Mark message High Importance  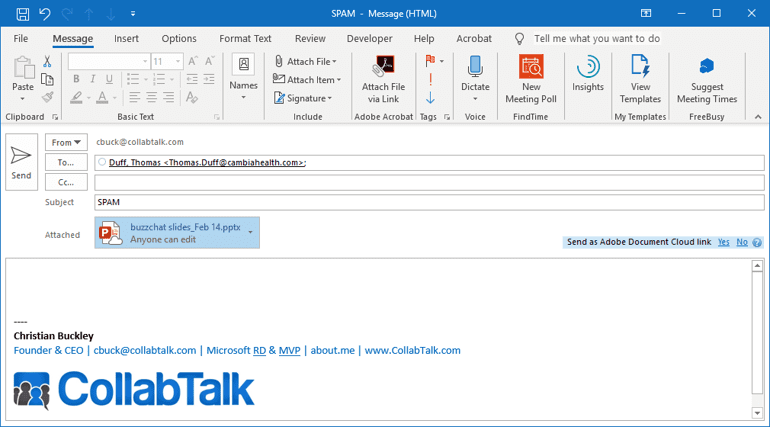pyautogui.click(x=430, y=80)
